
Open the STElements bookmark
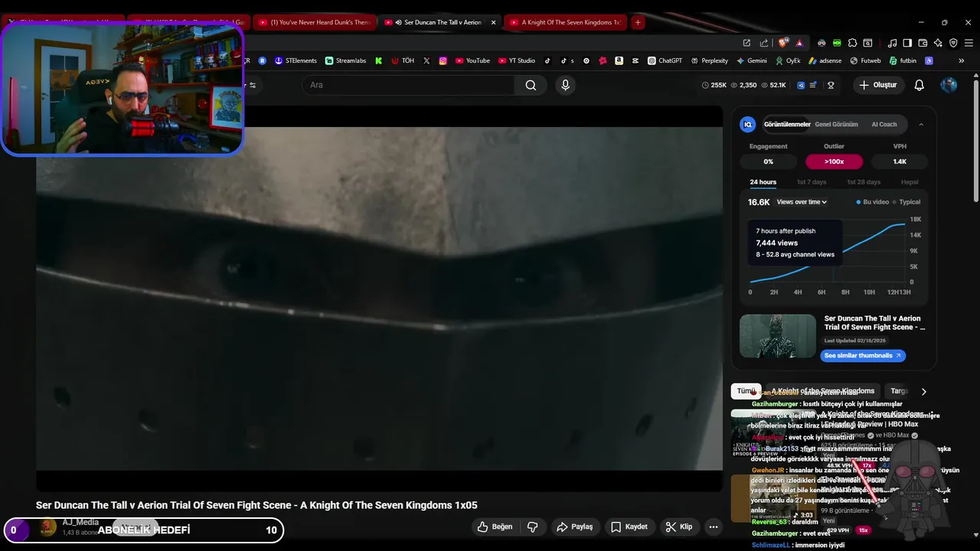[296, 60]
